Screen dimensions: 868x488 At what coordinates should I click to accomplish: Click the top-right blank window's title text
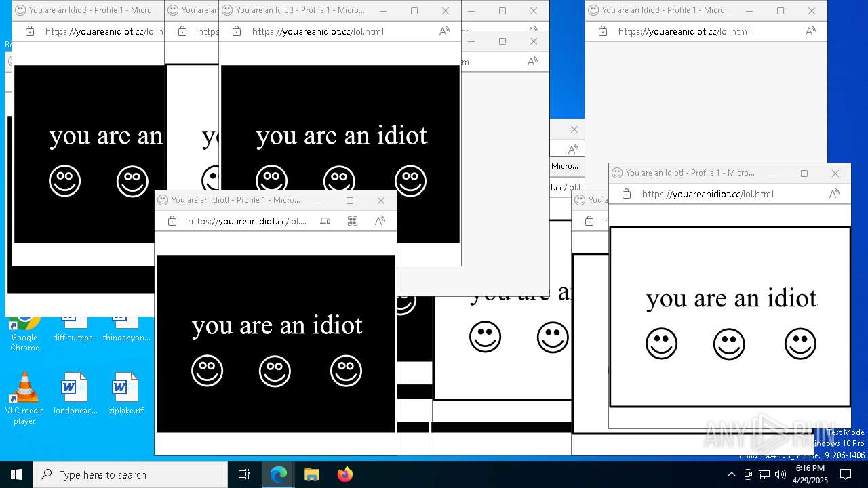click(x=667, y=10)
